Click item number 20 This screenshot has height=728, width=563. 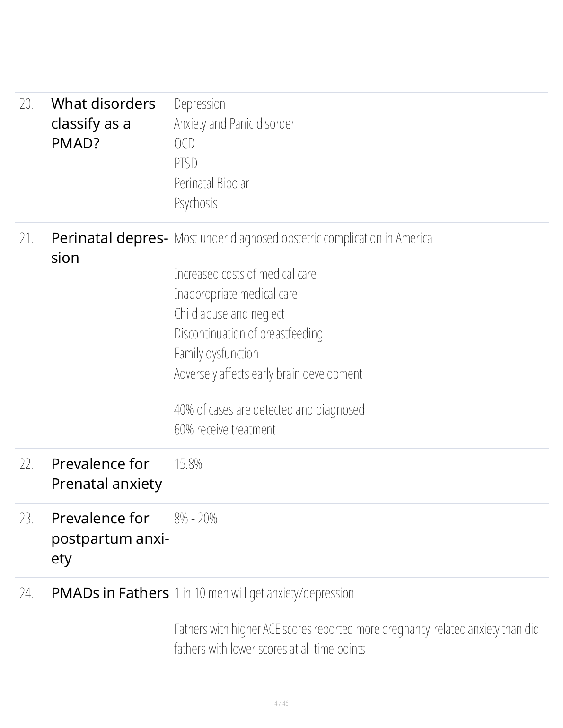(x=26, y=104)
